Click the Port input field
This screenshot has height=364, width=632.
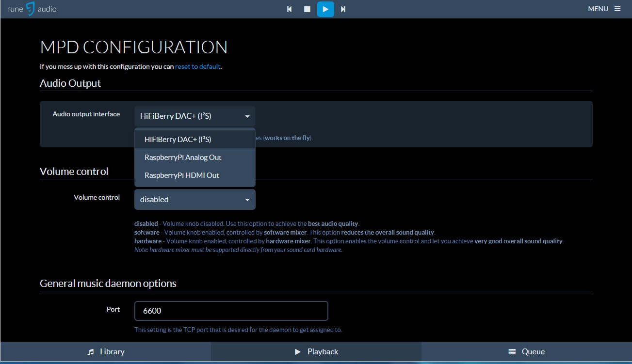[231, 311]
